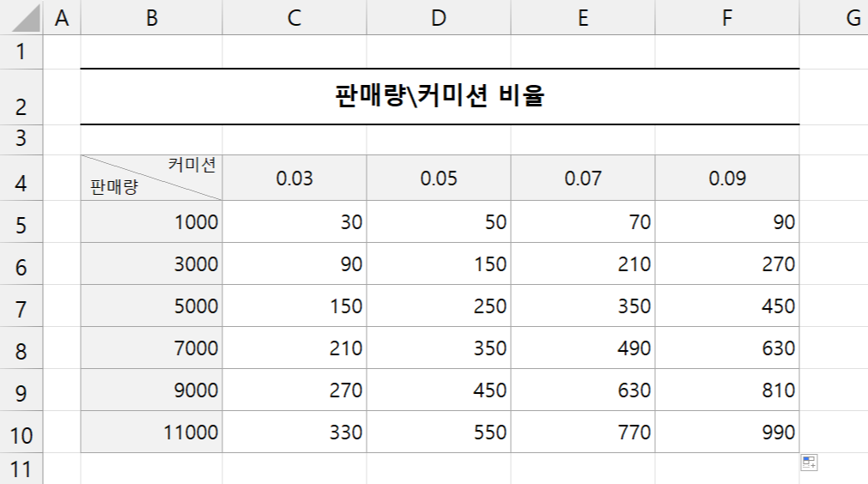Image resolution: width=868 pixels, height=484 pixels.
Task: Click cell C10 with value 330
Action: click(x=294, y=432)
